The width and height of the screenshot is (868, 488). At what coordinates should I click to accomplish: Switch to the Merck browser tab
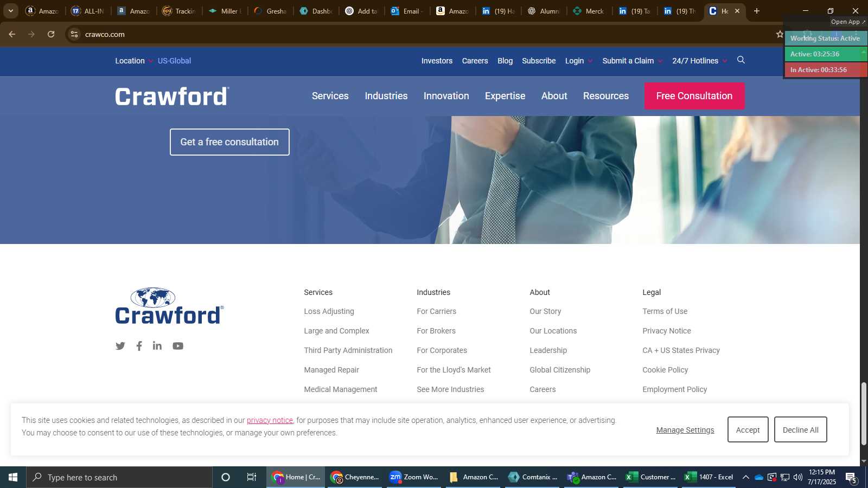589,11
